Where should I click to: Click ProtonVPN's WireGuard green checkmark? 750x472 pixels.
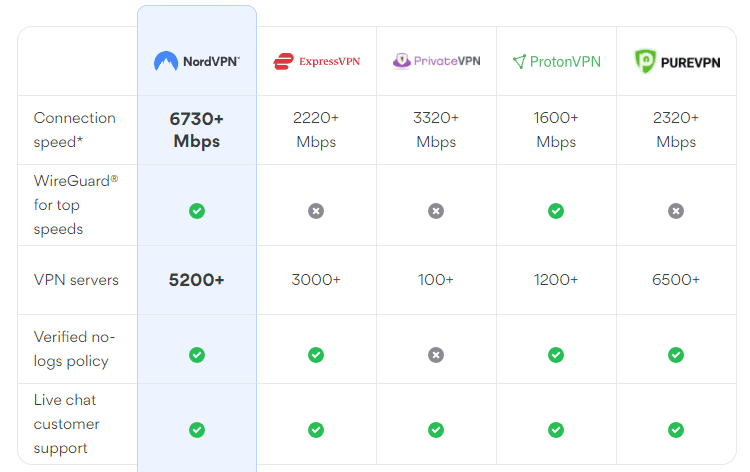[x=556, y=211]
